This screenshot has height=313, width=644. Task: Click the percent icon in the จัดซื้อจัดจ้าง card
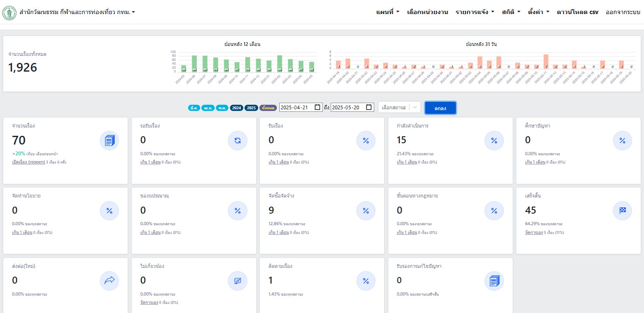pos(366,211)
